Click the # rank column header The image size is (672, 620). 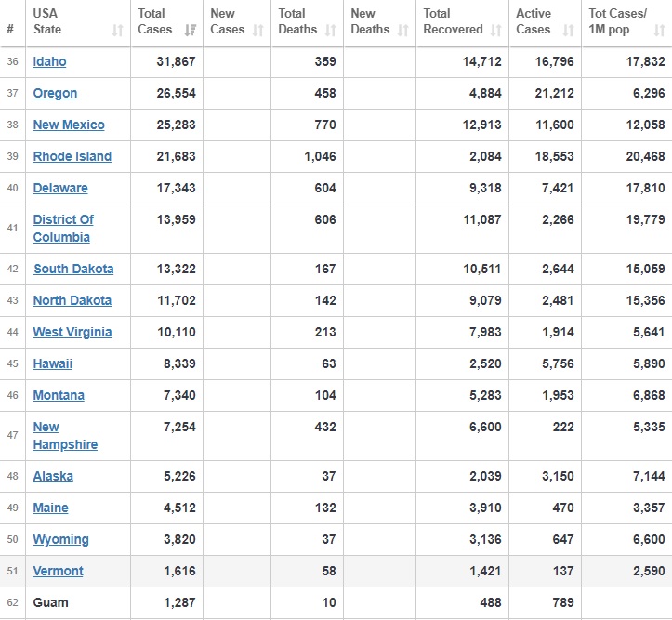[x=10, y=30]
